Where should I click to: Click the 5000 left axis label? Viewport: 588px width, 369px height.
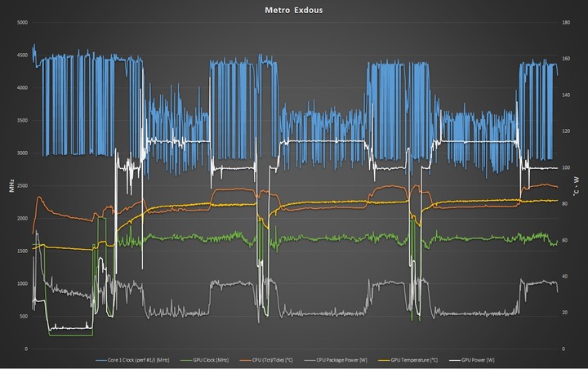[23, 23]
